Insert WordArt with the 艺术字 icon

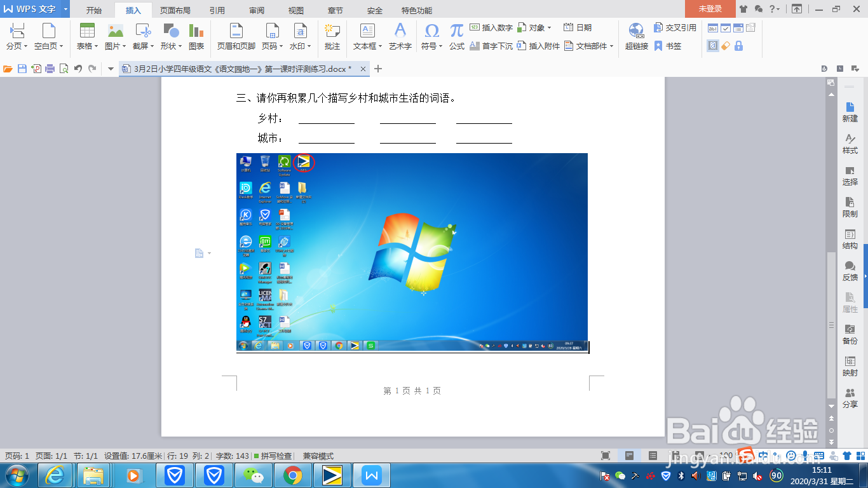[400, 35]
